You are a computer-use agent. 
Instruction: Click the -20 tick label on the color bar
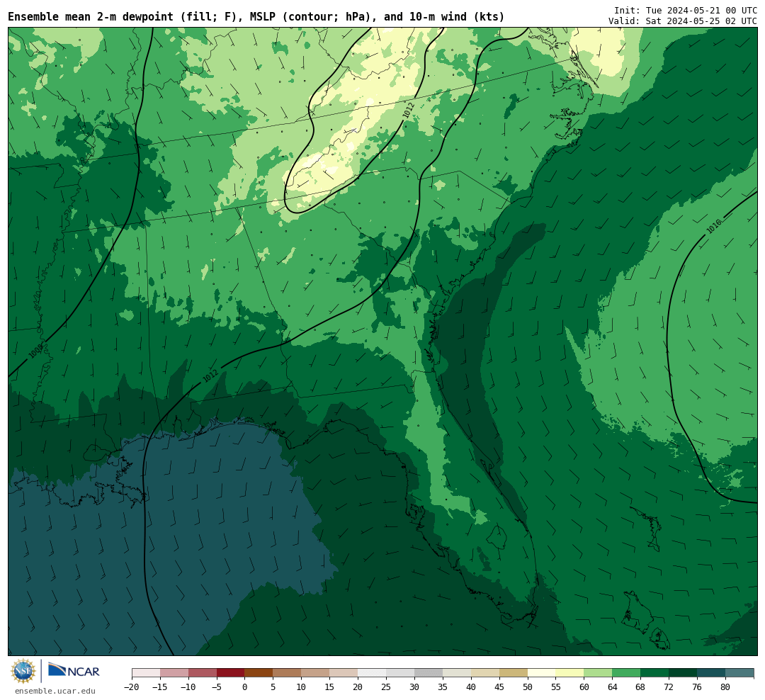tap(132, 687)
